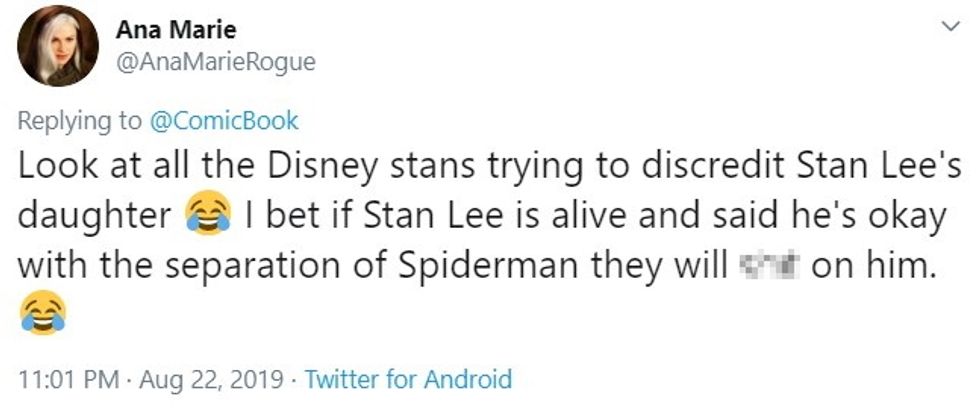Open the @ComicBook mention link
The width and height of the screenshot is (980, 418).
(223, 121)
